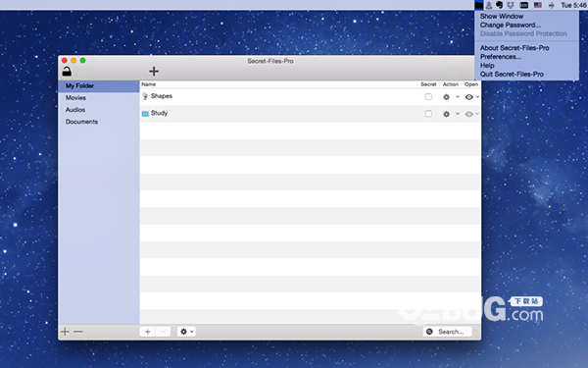Expand the Study action dropdown arrow
This screenshot has height=368, width=588.
(x=458, y=114)
